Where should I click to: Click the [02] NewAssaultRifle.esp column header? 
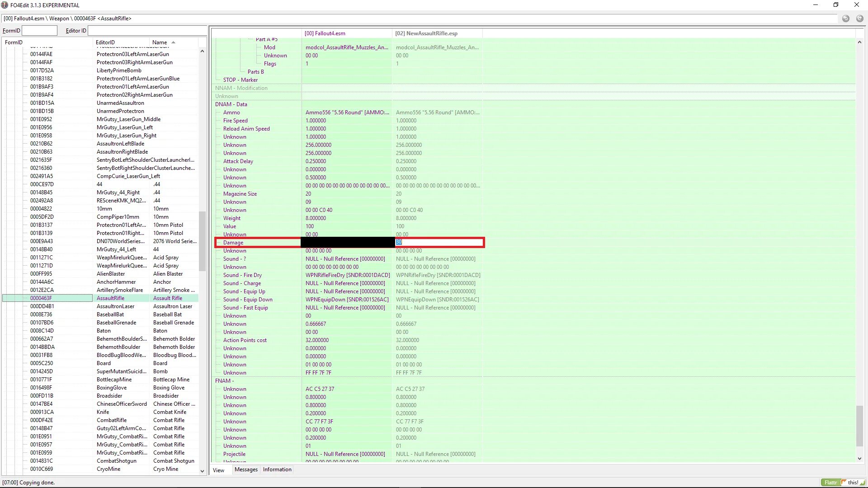click(437, 33)
